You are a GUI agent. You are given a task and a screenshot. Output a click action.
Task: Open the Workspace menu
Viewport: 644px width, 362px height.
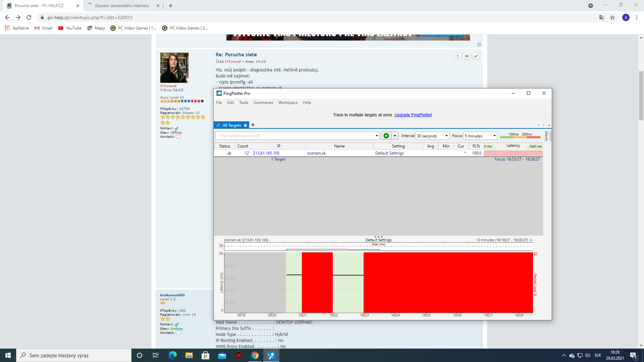coord(288,103)
